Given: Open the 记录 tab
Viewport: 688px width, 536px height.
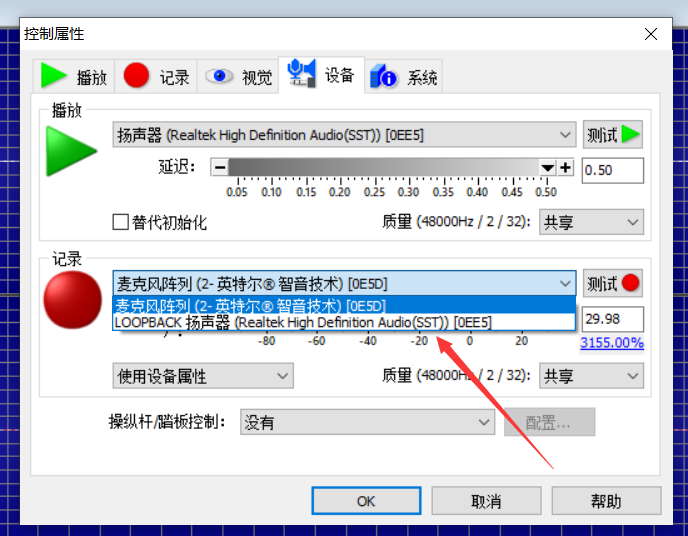Looking at the screenshot, I should coord(157,77).
